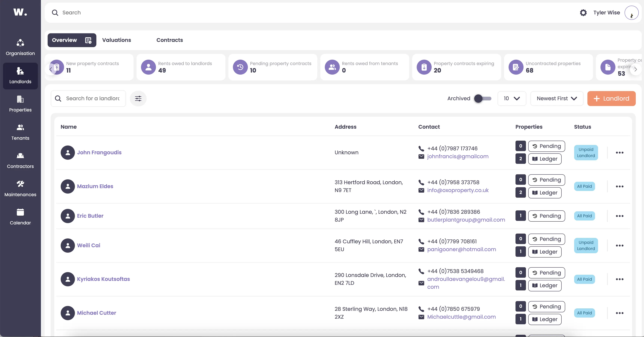Switch to the Contracts tab
644x337 pixels.
[x=170, y=40]
